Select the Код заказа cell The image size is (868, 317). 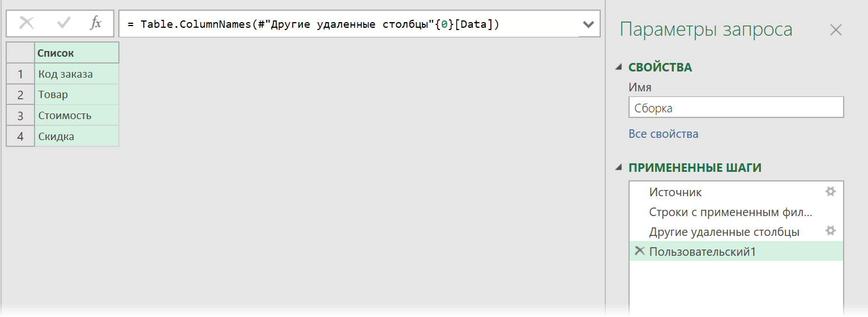[x=77, y=74]
